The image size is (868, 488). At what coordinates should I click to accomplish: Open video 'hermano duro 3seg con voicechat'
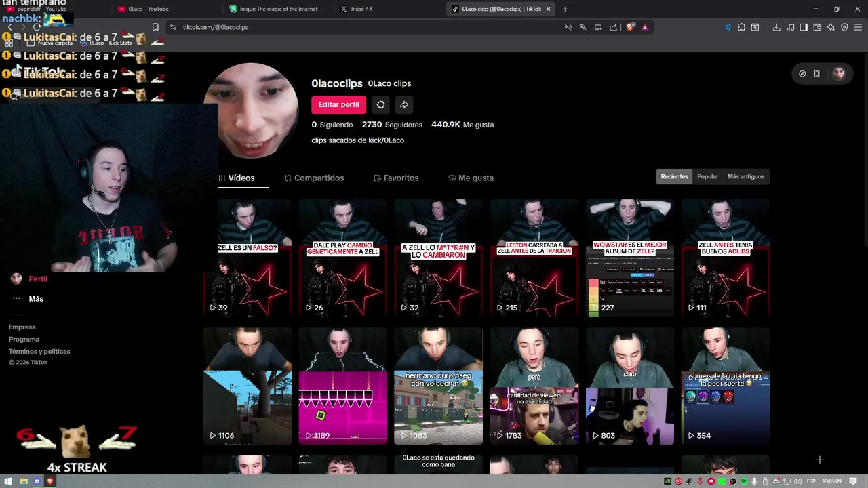tap(438, 386)
